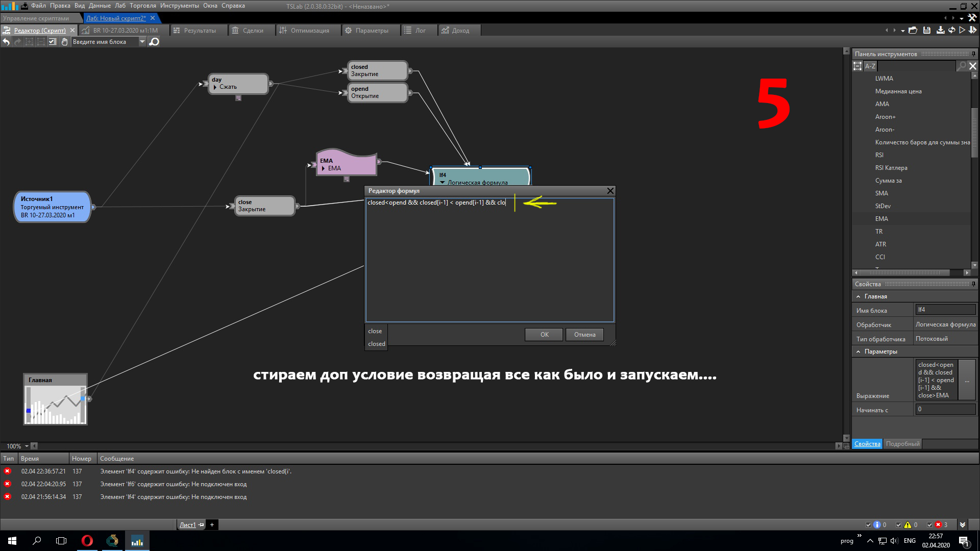
Task: Collapse the Главная properties section
Action: click(859, 296)
